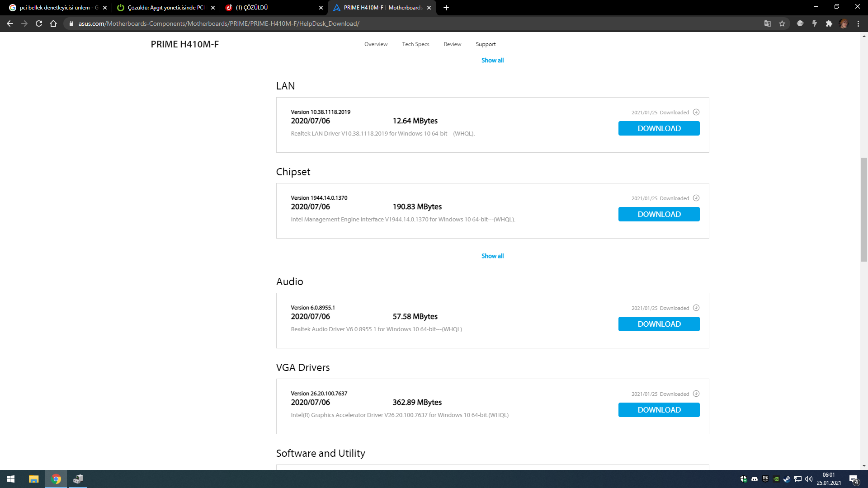The width and height of the screenshot is (868, 488).
Task: Expand Show all under Chipset section
Action: tap(492, 256)
